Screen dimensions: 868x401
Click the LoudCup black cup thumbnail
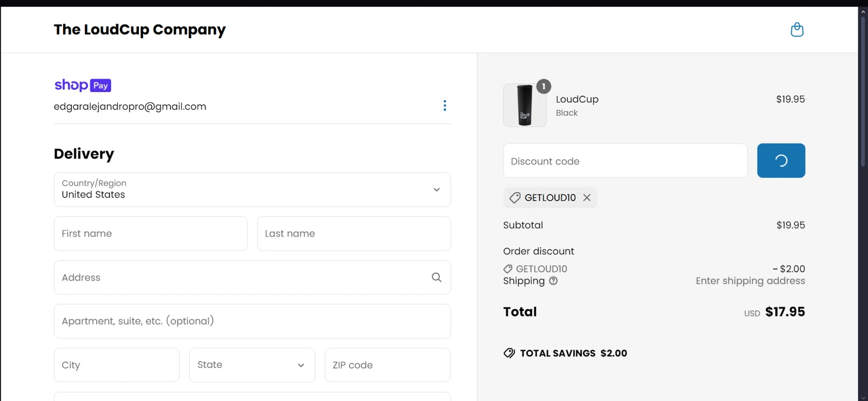click(525, 105)
